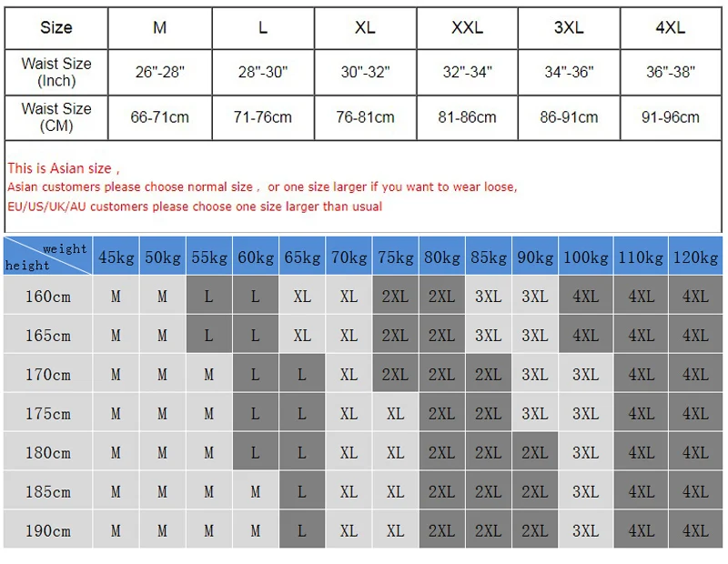
Task: Click the 190cm height row label
Action: pyautogui.click(x=48, y=530)
